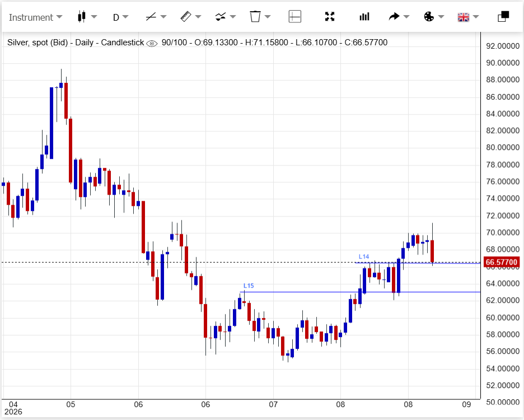
Task: Click the 04 2026 date axis label
Action: coord(13,408)
